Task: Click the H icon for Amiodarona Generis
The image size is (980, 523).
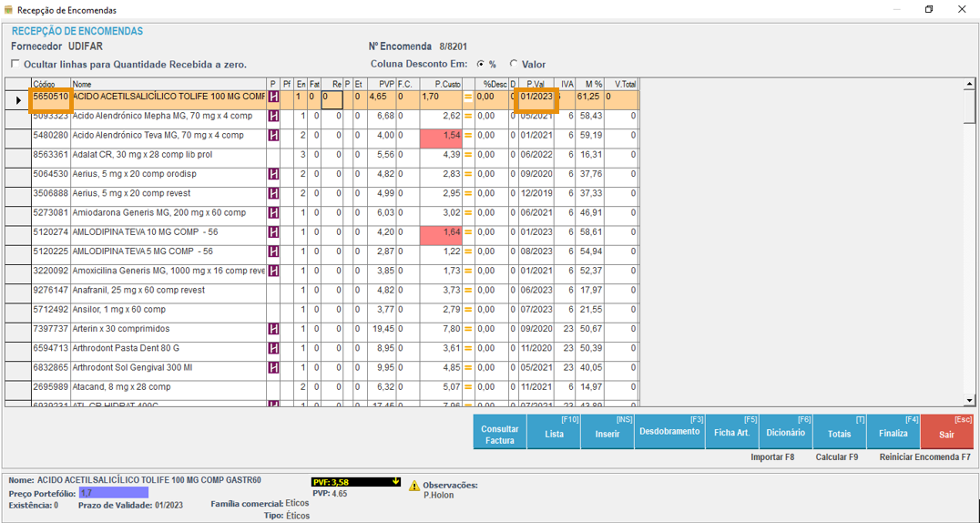Action: (x=272, y=213)
